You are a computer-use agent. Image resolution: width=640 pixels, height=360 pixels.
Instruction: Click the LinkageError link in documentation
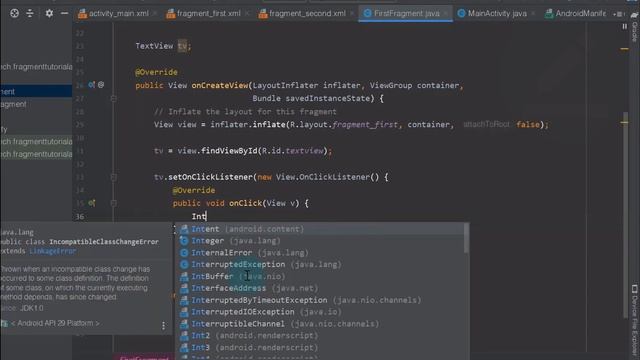[x=53, y=251]
